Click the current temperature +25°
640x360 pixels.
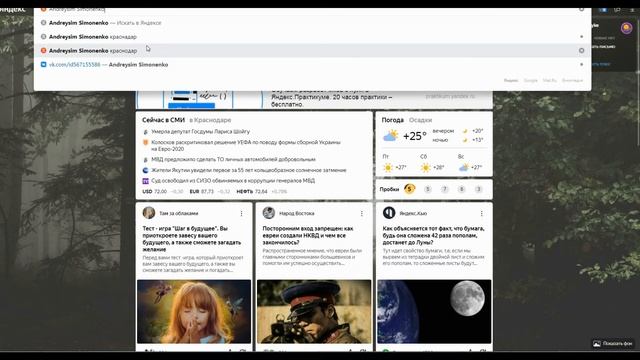(415, 136)
